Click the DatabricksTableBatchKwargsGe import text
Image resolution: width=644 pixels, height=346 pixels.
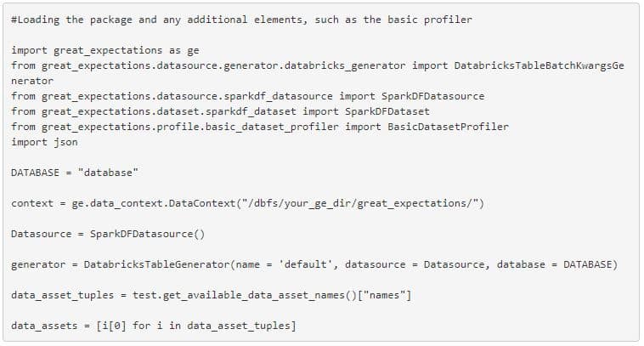pyautogui.click(x=539, y=65)
